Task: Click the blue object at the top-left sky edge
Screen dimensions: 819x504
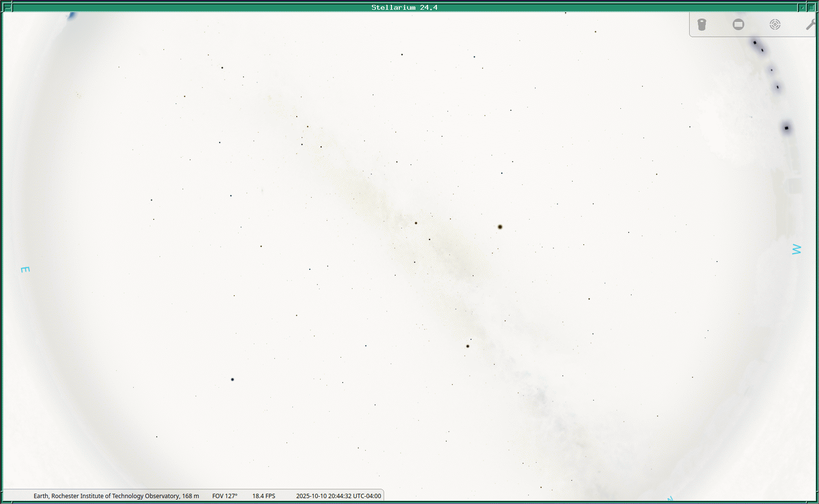Action: [72, 16]
